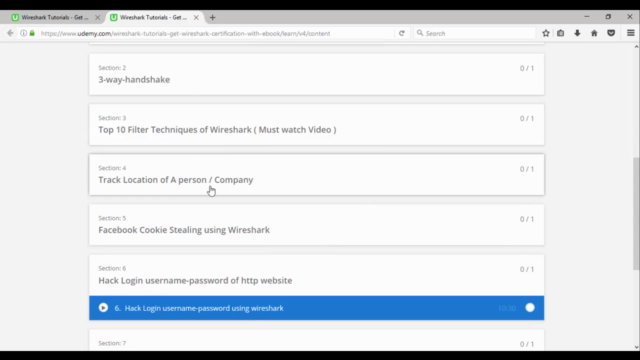Image resolution: width=640 pixels, height=360 pixels.
Task: Go back using the browser back arrow
Action: [x=10, y=33]
